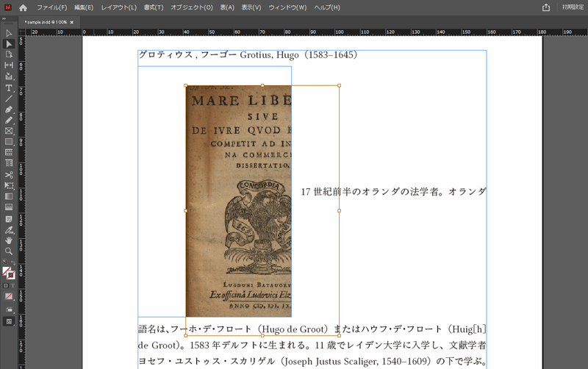Image resolution: width=588 pixels, height=369 pixels.
Task: Click the ruler origin corner box
Action: click(x=22, y=32)
